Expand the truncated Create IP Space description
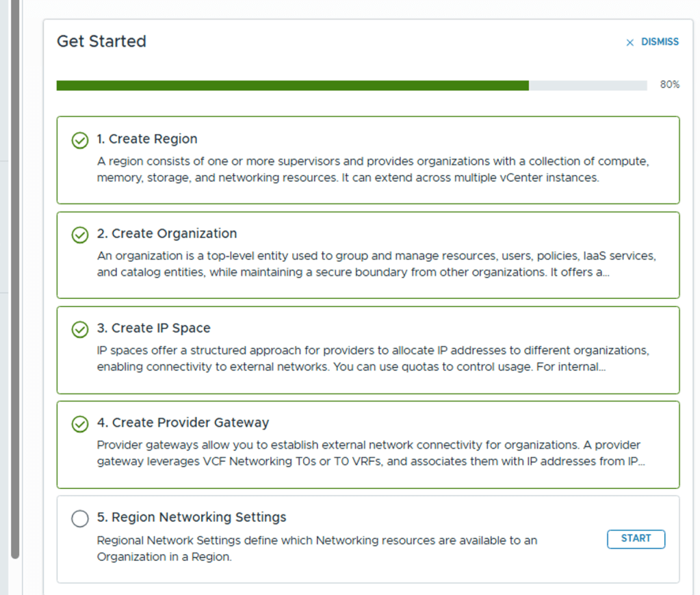The height and width of the screenshot is (595, 700). (x=373, y=358)
